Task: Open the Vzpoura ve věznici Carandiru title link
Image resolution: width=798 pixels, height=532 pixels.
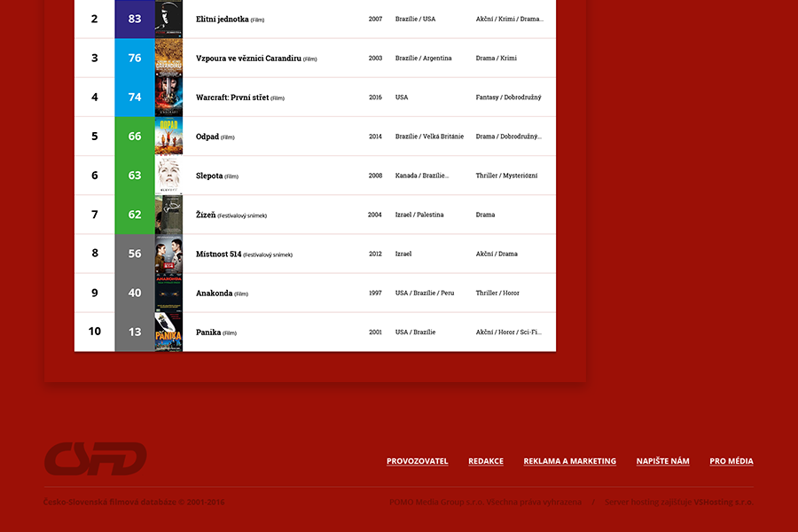Action: pos(248,59)
